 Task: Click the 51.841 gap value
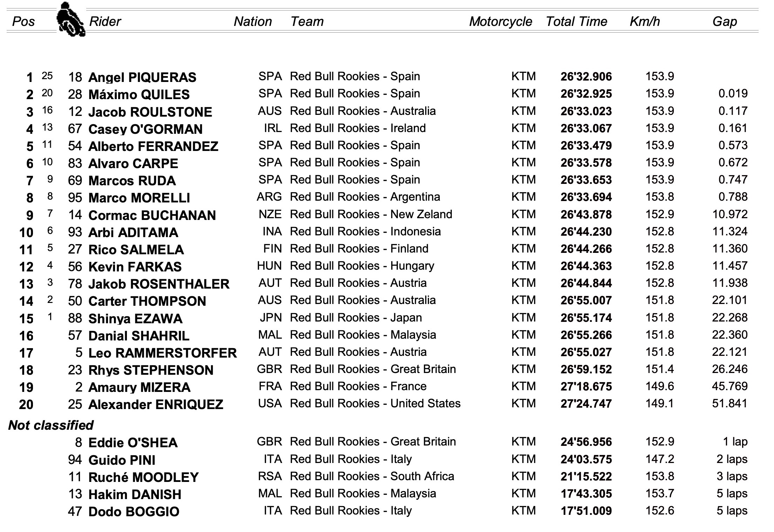click(730, 403)
